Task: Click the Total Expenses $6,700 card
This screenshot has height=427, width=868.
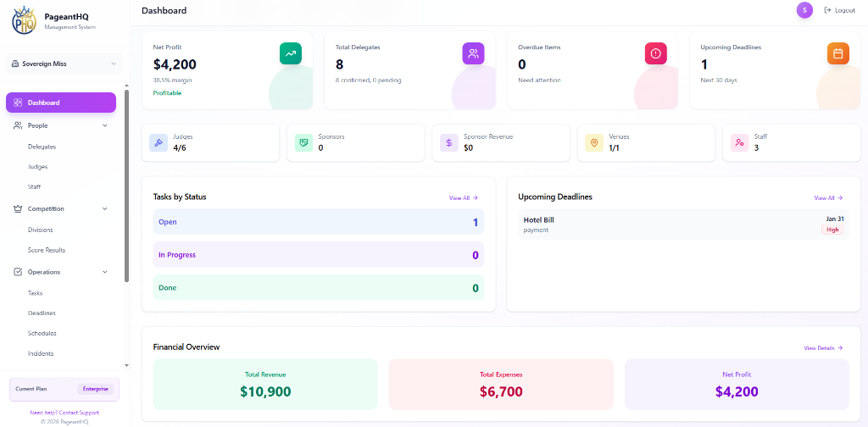Action: coord(501,385)
